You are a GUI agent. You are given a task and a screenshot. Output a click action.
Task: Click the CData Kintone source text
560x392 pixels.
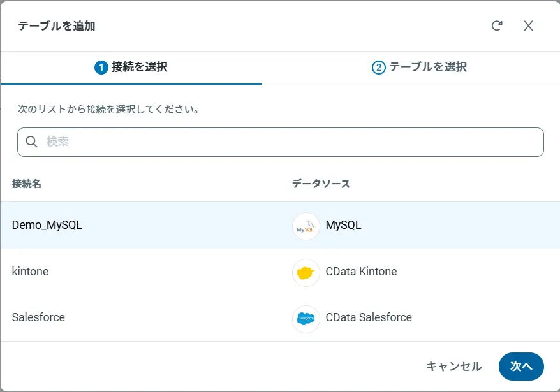[x=361, y=272]
